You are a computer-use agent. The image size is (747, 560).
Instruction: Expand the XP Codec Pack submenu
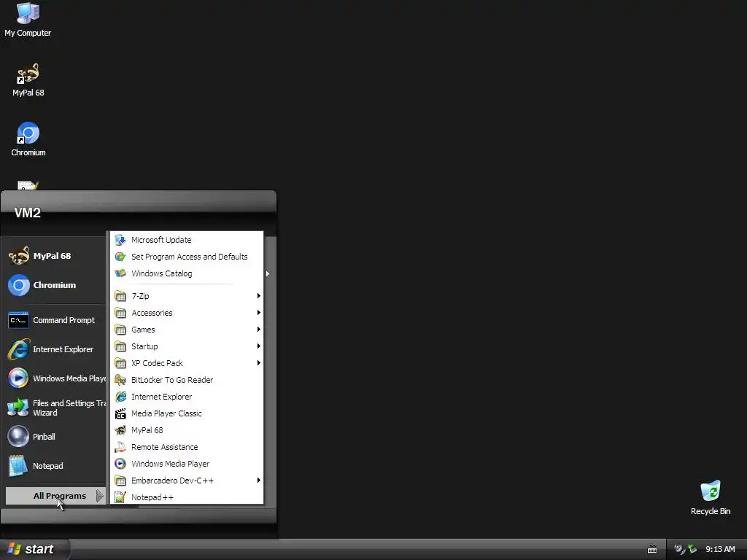[187, 363]
